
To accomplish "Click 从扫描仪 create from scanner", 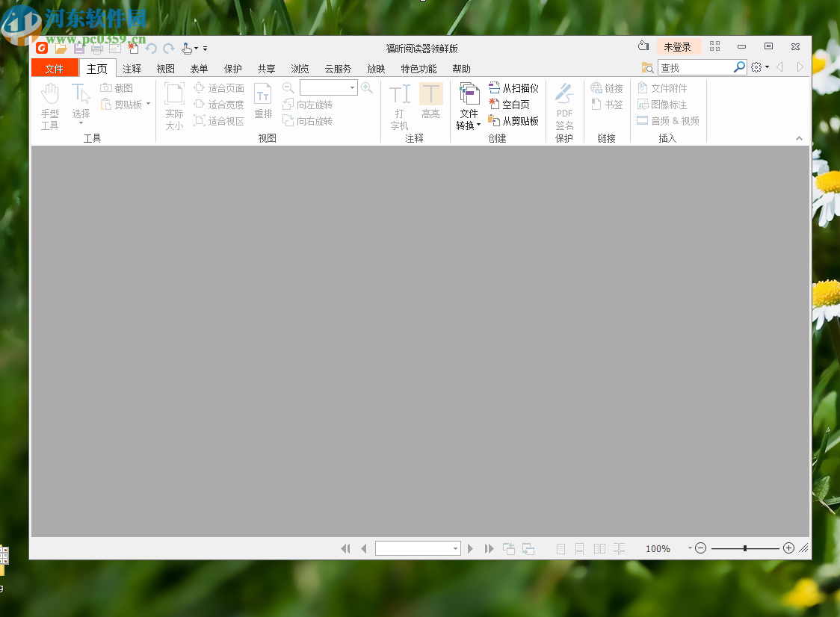I will coord(513,88).
